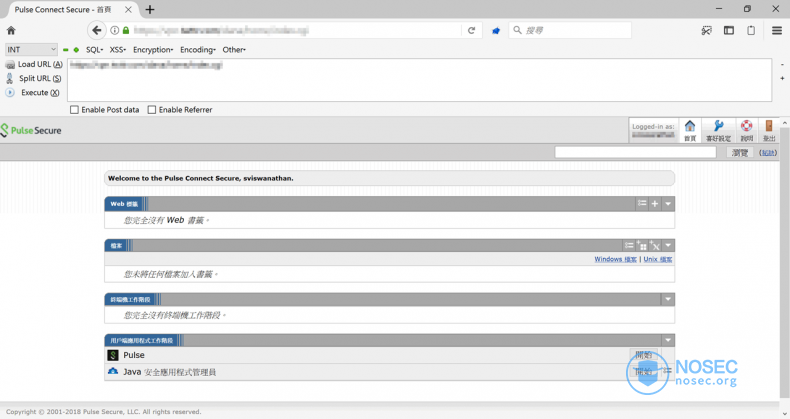Click the list-order icon in Files panel

click(629, 246)
